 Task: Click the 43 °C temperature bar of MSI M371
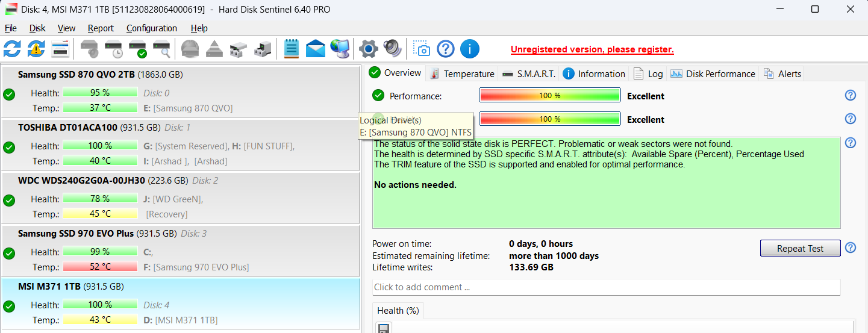point(100,320)
